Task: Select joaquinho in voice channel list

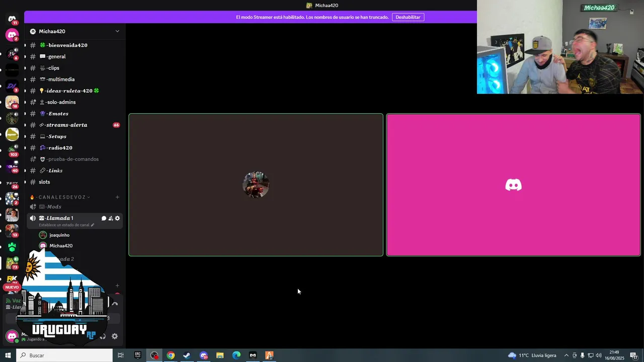Action: [74, 235]
